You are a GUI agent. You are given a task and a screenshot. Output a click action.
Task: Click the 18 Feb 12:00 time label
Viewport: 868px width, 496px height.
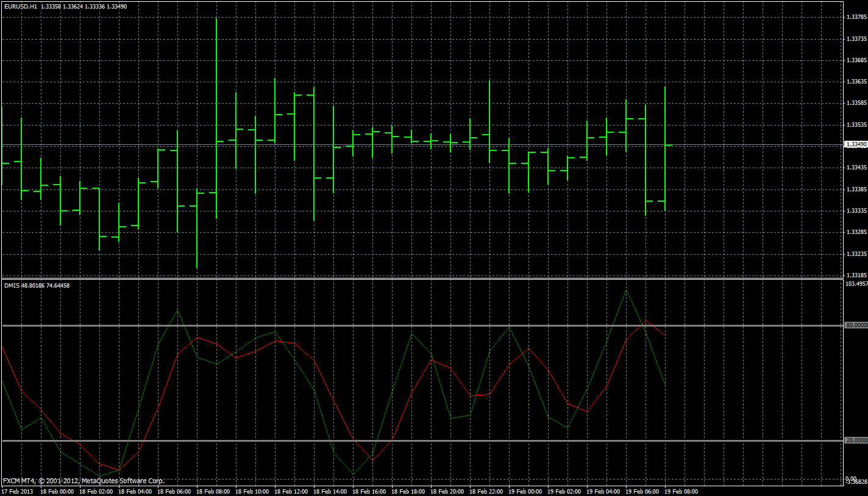(x=291, y=491)
